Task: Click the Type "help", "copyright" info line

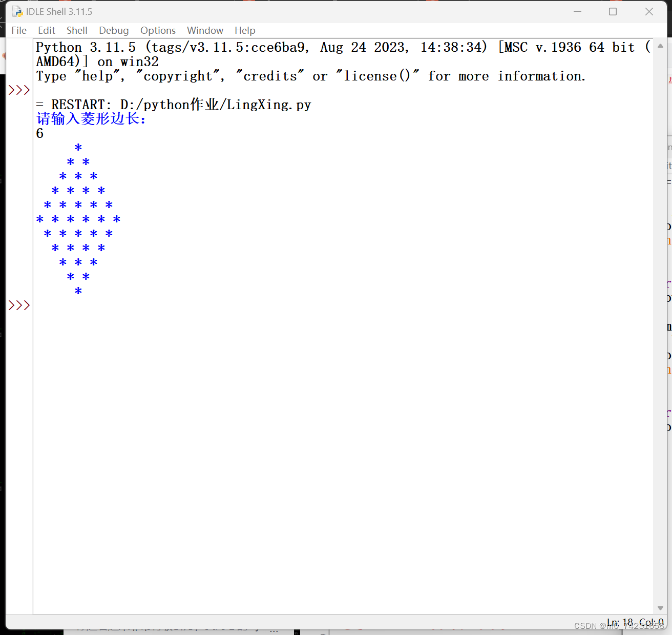Action: click(x=310, y=76)
